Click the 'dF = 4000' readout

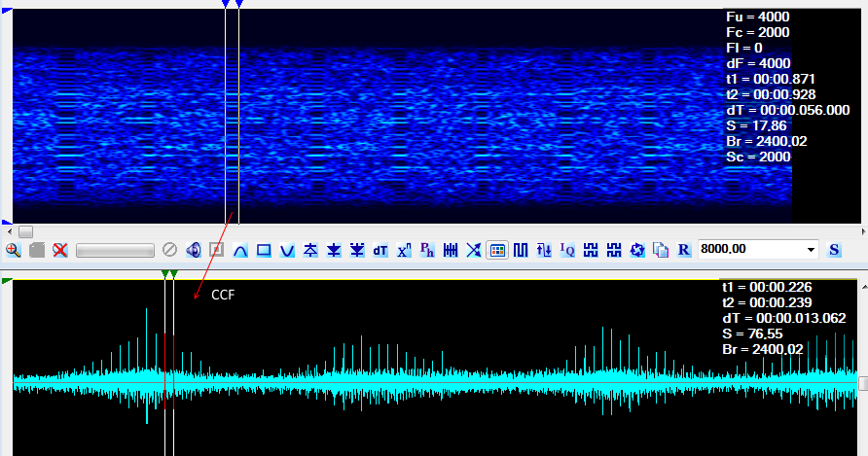coord(758,63)
